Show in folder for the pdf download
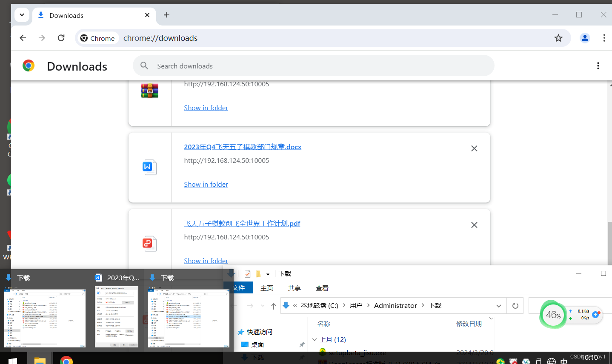The height and width of the screenshot is (364, 612). pyautogui.click(x=206, y=261)
